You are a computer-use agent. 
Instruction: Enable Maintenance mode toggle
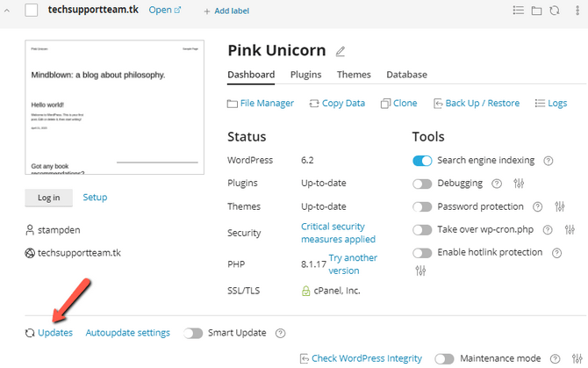point(444,358)
